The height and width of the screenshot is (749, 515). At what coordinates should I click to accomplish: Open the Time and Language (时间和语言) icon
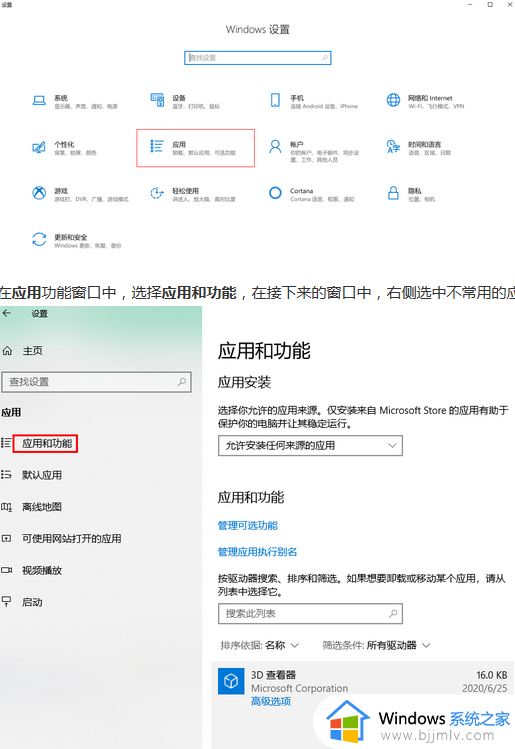tap(393, 146)
